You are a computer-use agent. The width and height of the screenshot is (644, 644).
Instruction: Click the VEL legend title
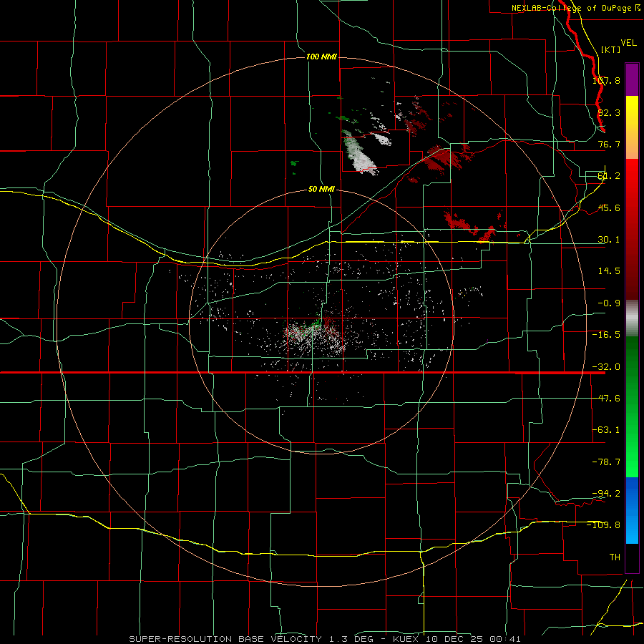pos(628,43)
